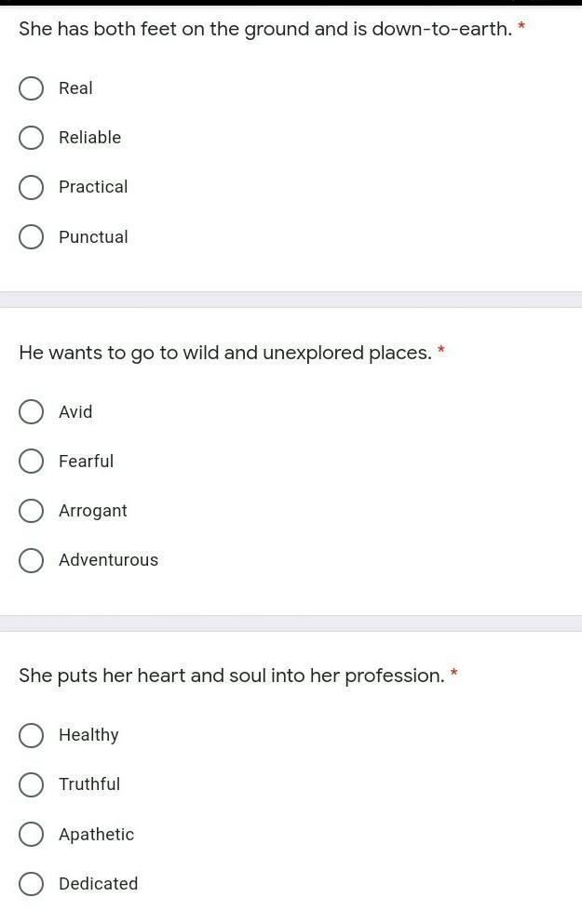
Task: Select the Real radio option
Action: [x=31, y=88]
